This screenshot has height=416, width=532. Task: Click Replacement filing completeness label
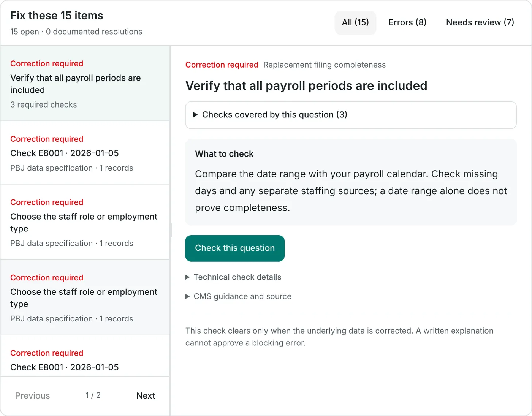325,65
